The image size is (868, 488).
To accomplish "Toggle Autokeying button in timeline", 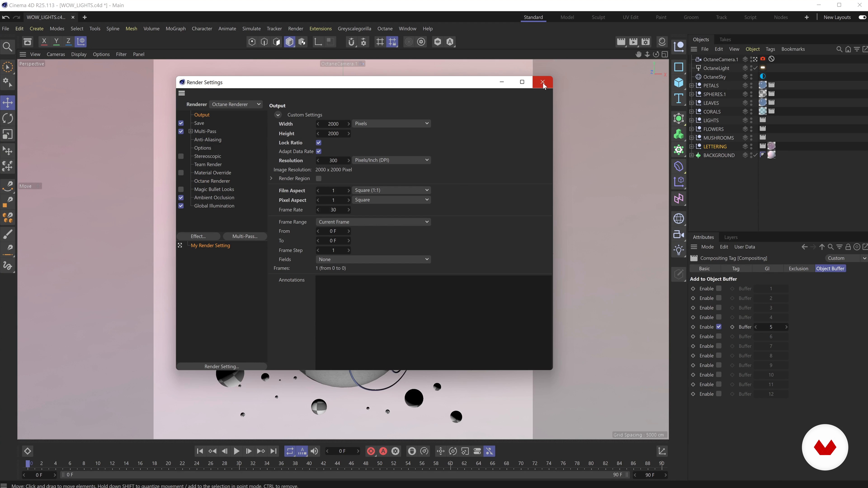I will [x=383, y=451].
